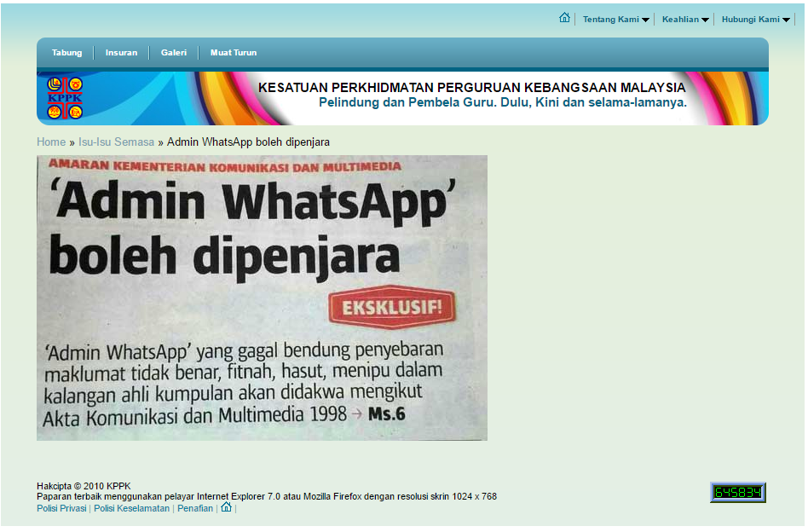Click the KPPK logo in the banner
808x532 pixels.
[x=65, y=98]
